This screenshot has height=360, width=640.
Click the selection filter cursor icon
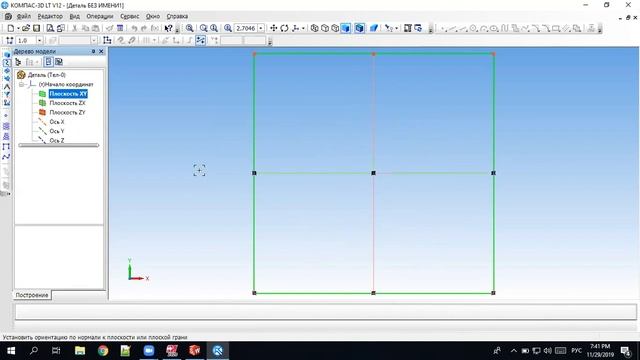pyautogui.click(x=389, y=28)
